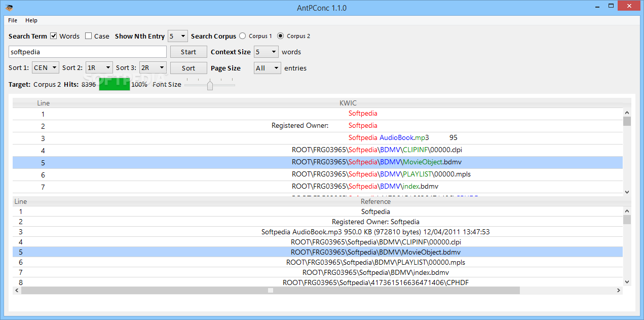Click up arrow of Reference pane scrollbar

pyautogui.click(x=627, y=210)
